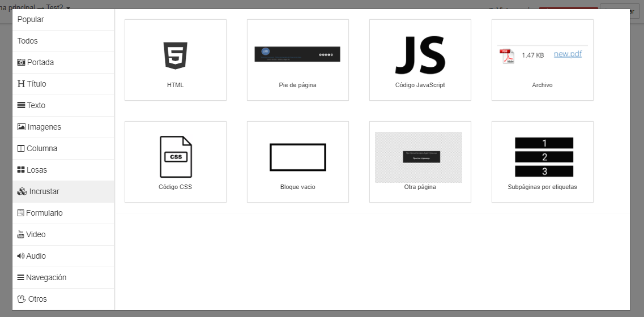This screenshot has height=317, width=644.
Task: Click the PDF file icon in Archivo block
Action: tap(507, 56)
